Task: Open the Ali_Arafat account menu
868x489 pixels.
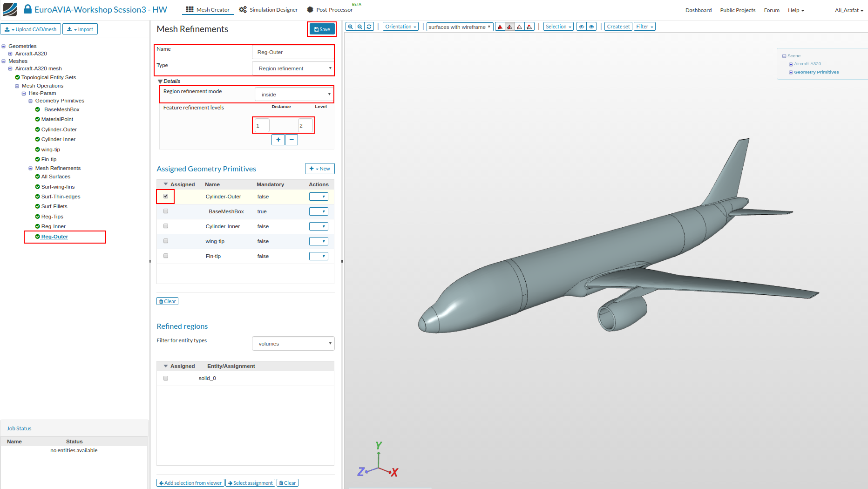Action: (x=849, y=10)
